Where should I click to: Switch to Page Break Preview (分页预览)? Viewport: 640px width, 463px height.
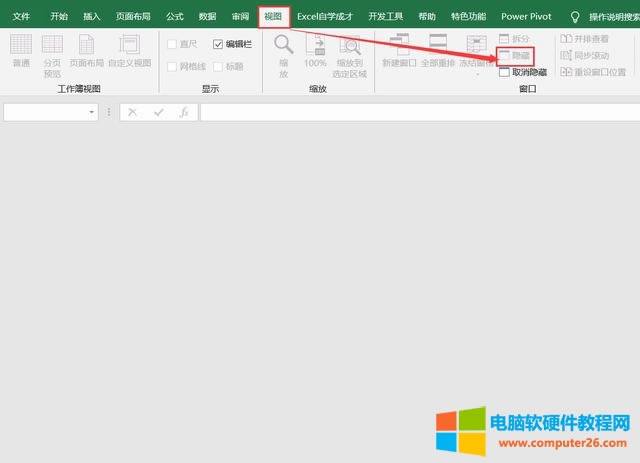pyautogui.click(x=52, y=56)
